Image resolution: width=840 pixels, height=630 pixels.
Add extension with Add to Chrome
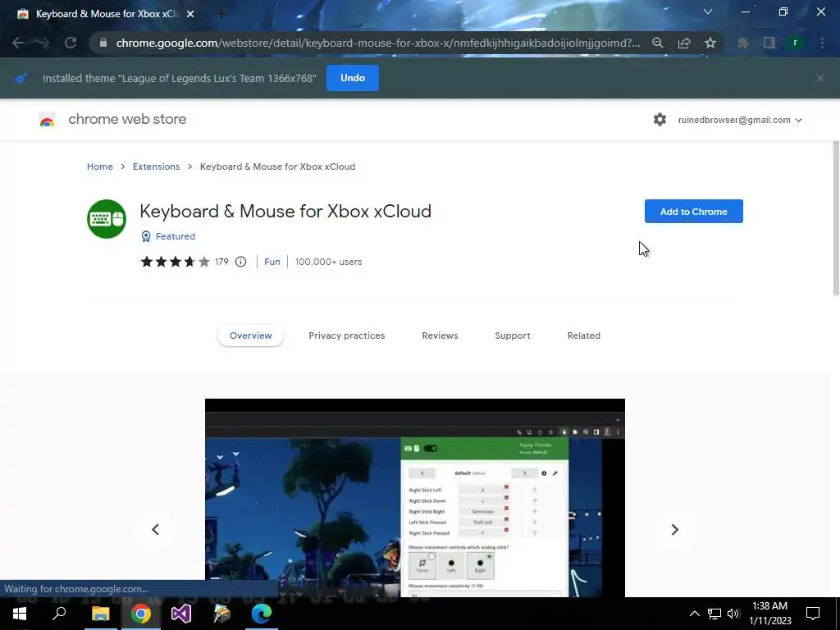click(x=694, y=212)
